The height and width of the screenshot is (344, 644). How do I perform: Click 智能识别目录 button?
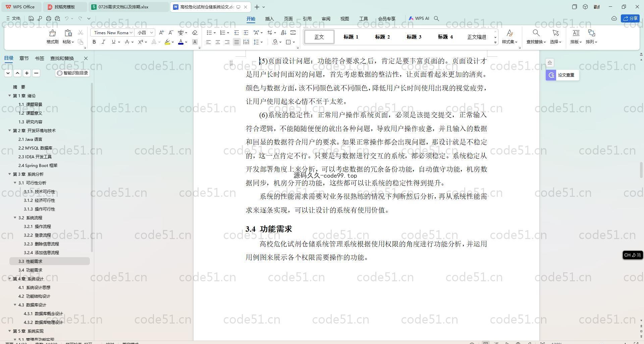tap(72, 73)
